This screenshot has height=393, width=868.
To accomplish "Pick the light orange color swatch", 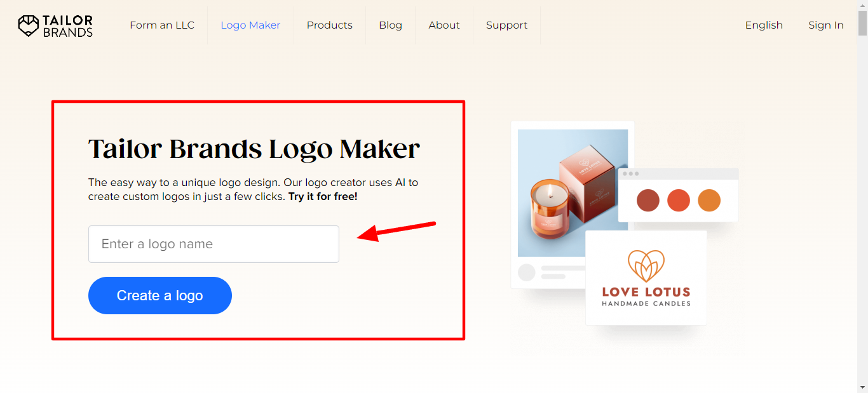I will click(x=709, y=201).
